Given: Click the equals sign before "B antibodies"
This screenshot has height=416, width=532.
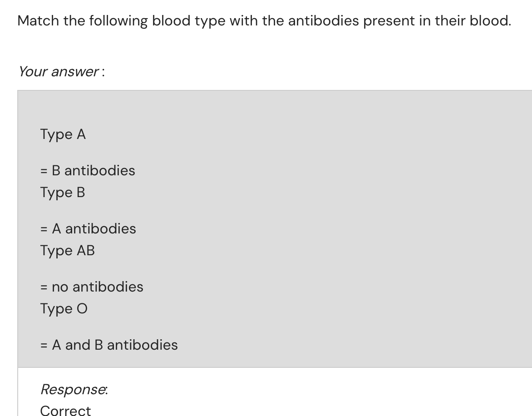Looking at the screenshot, I should pos(44,171).
